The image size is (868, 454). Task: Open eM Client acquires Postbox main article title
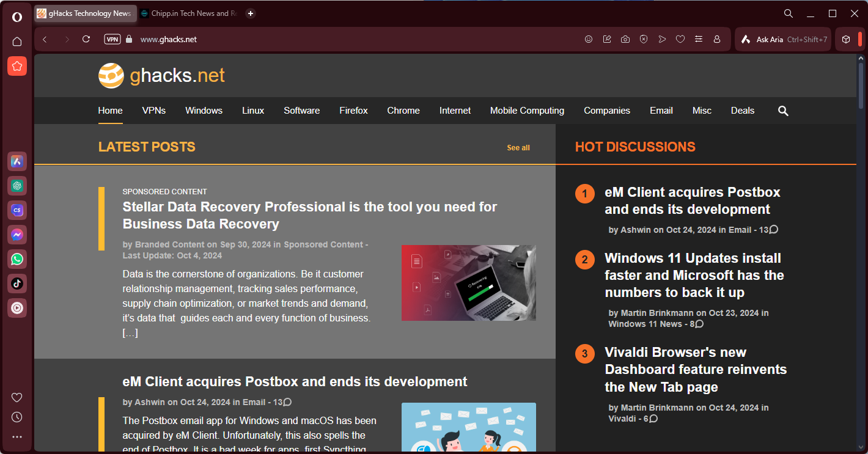pyautogui.click(x=295, y=381)
